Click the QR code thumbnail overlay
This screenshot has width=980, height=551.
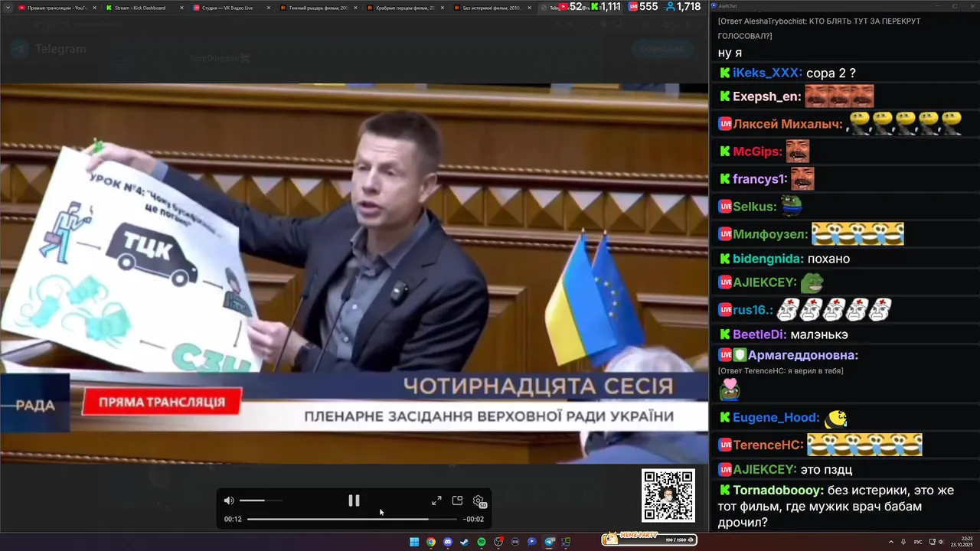tap(668, 495)
